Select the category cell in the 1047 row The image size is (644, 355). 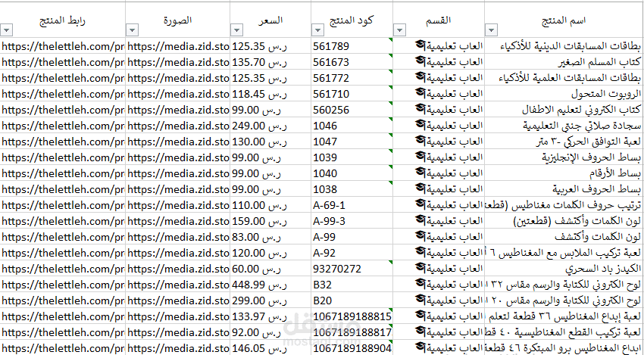pos(439,142)
